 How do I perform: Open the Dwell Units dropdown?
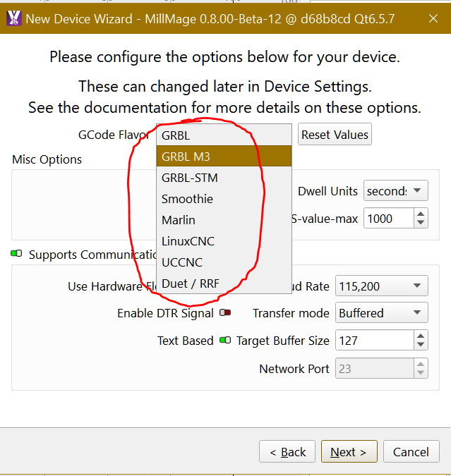396,190
